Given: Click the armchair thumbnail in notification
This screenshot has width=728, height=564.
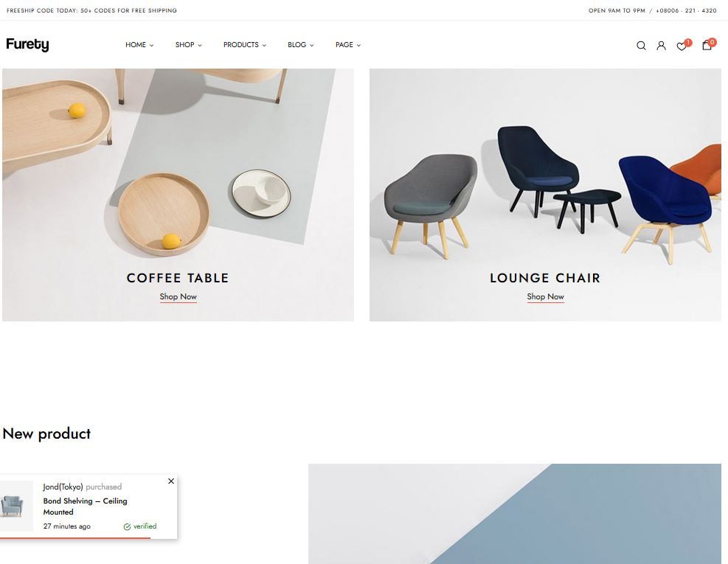Looking at the screenshot, I should coord(14,506).
